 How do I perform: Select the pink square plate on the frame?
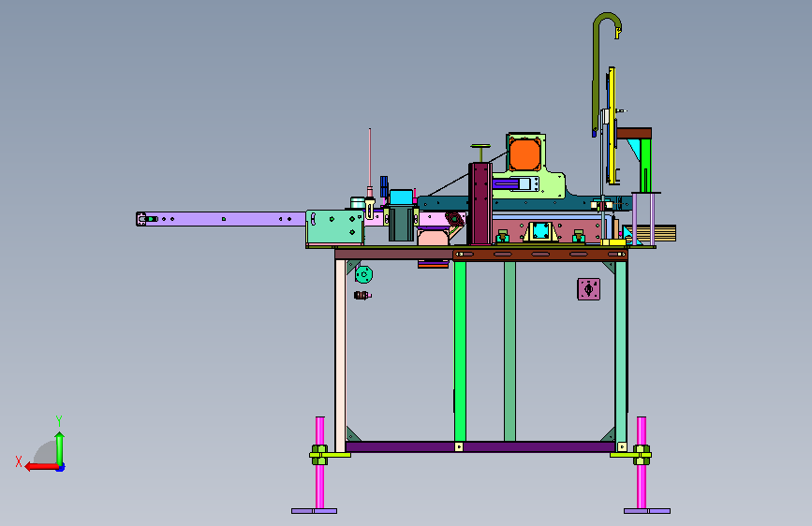(x=589, y=289)
